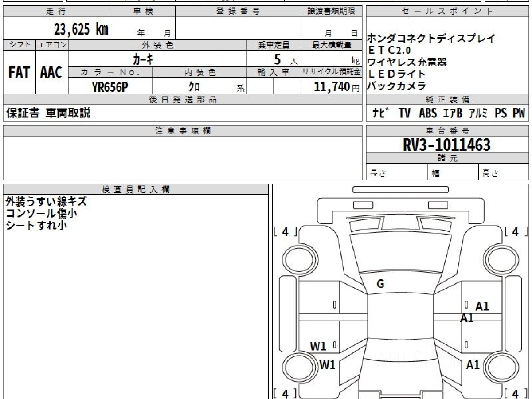Select the 輸入車 header cell
The width and height of the screenshot is (532, 399).
pyautogui.click(x=274, y=72)
